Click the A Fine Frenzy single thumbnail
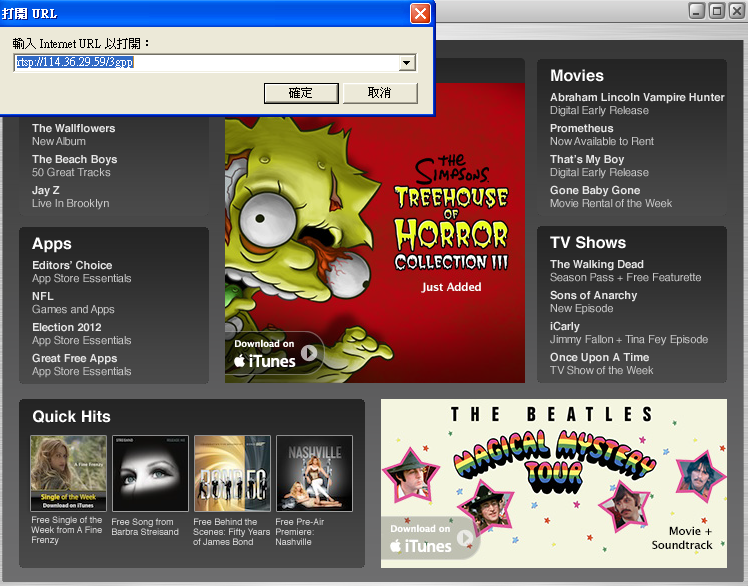This screenshot has width=748, height=586. coord(68,473)
